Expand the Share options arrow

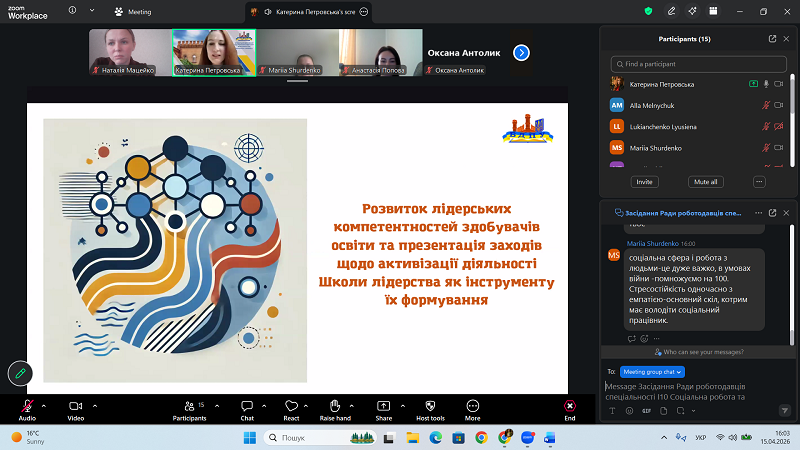coord(404,405)
